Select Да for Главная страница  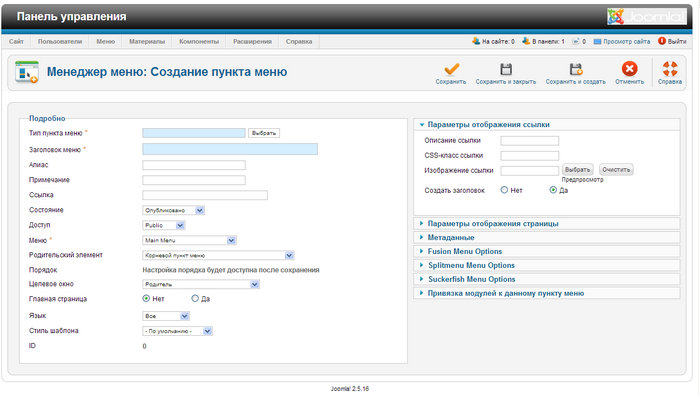(195, 298)
